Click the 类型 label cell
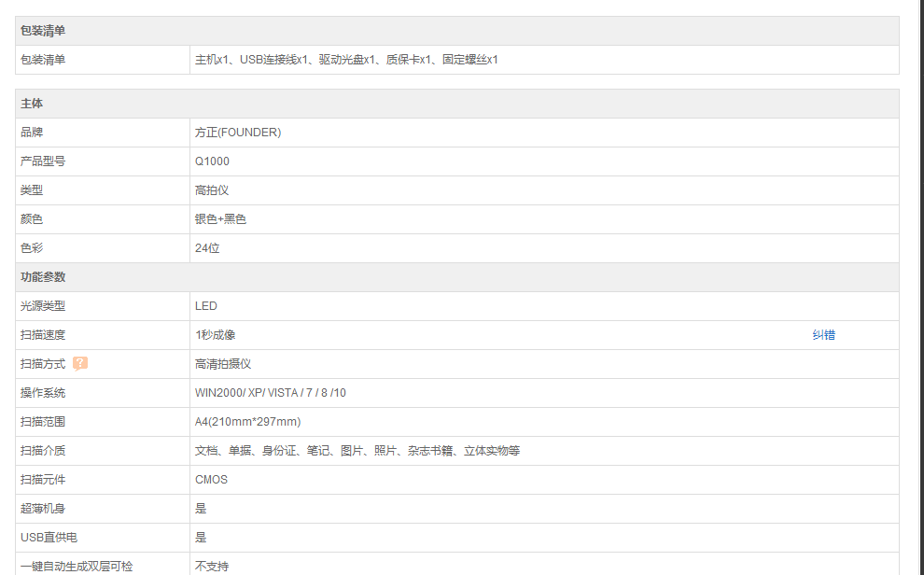This screenshot has width=924, height=575. coord(103,189)
